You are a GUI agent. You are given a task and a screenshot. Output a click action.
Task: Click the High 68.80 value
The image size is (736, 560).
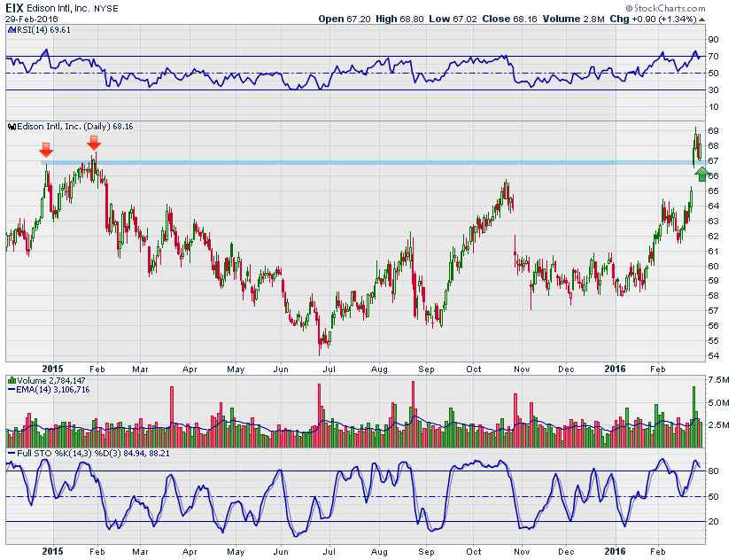pyautogui.click(x=399, y=19)
